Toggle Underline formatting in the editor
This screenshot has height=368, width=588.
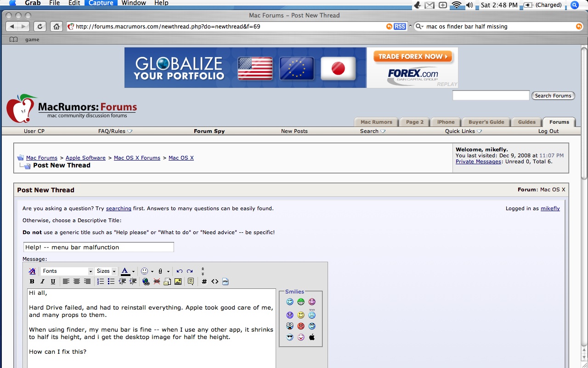[53, 282]
